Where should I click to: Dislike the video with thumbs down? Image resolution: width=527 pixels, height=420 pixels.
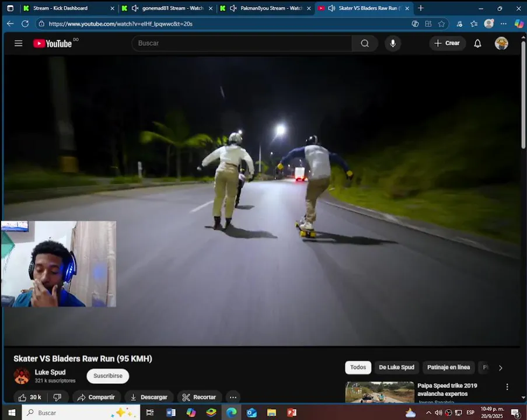57,397
